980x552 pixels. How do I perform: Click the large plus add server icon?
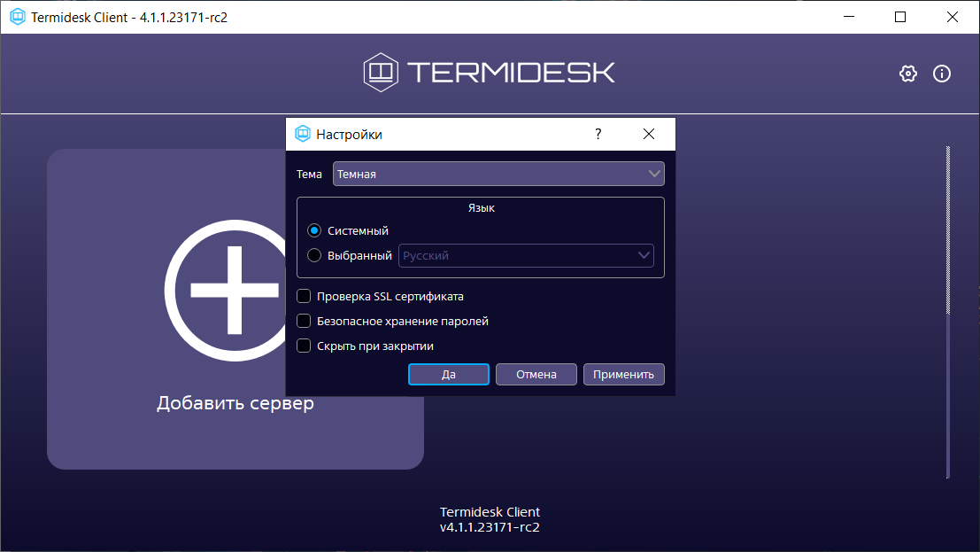(x=234, y=290)
